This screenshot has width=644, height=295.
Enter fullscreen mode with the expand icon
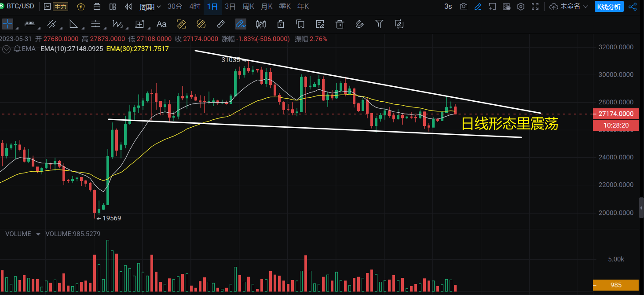click(535, 7)
